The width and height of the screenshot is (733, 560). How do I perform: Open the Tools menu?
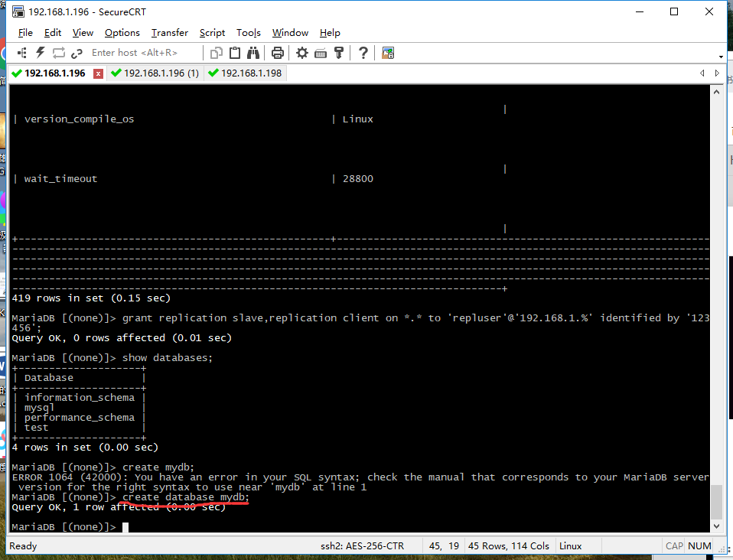coord(248,33)
